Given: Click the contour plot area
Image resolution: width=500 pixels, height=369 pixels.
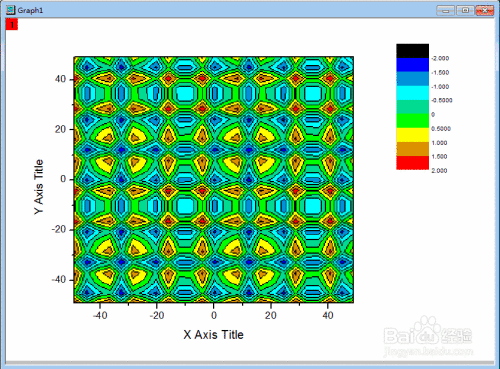Looking at the screenshot, I should coord(214,180).
